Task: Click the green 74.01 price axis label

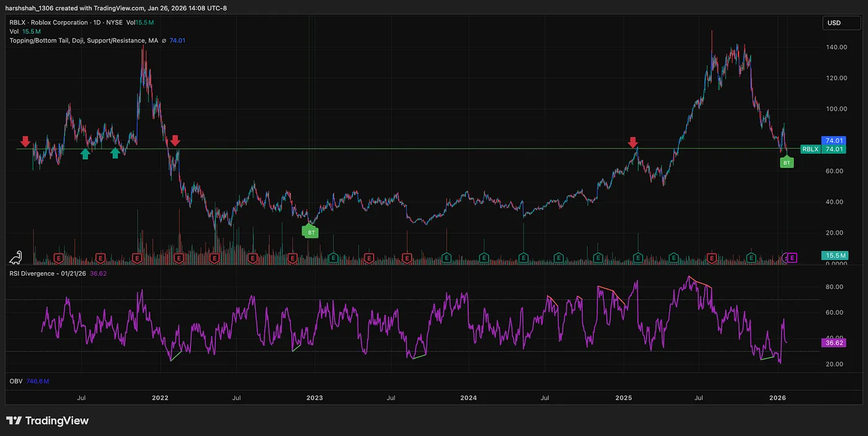Action: pos(833,149)
